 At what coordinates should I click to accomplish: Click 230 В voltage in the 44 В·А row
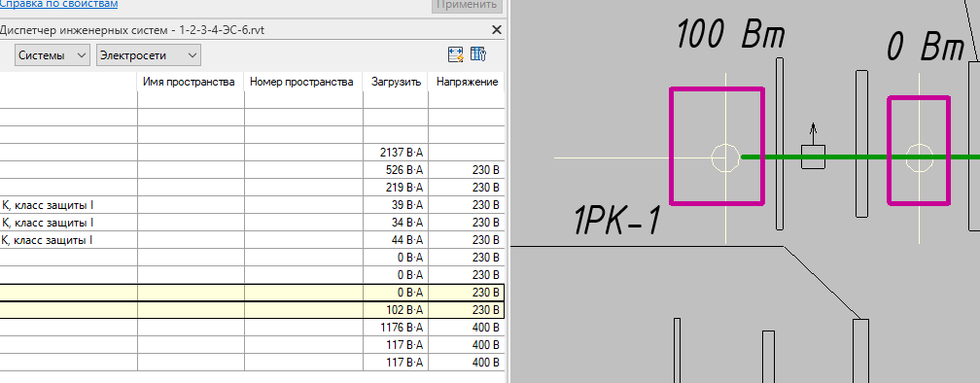pos(467,240)
